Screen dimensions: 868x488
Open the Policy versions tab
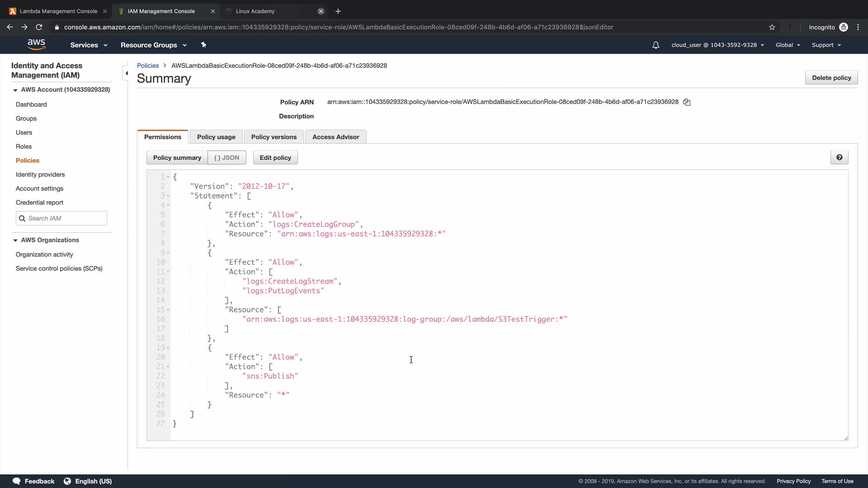(x=274, y=137)
